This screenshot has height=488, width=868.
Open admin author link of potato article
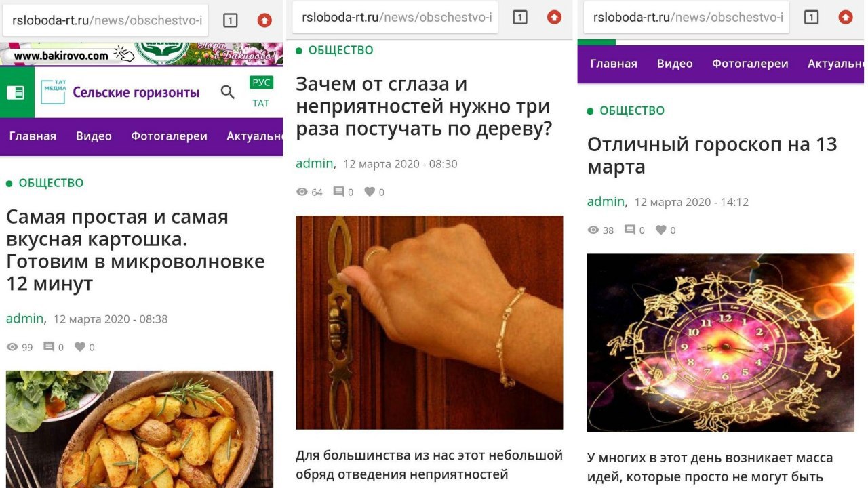point(25,319)
